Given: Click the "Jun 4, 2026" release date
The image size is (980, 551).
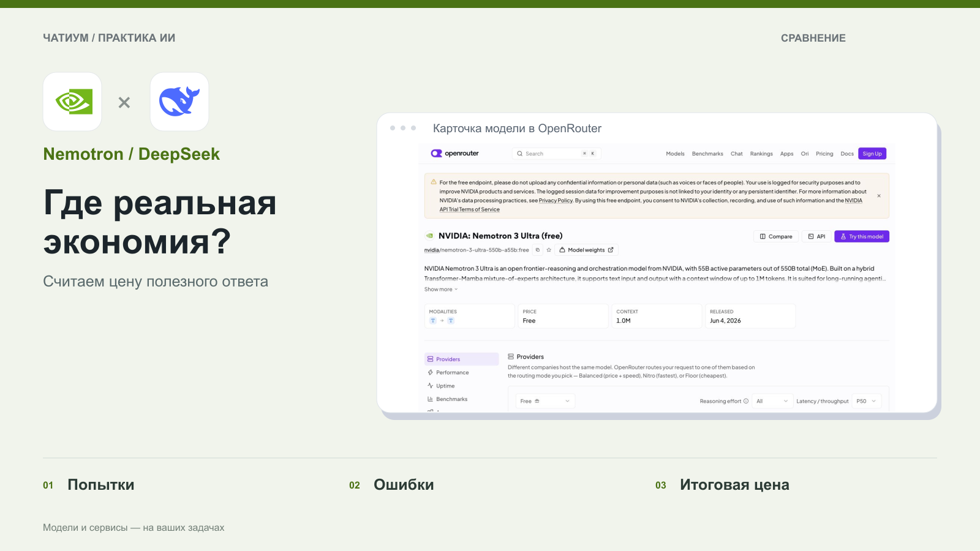Looking at the screenshot, I should (x=725, y=321).
